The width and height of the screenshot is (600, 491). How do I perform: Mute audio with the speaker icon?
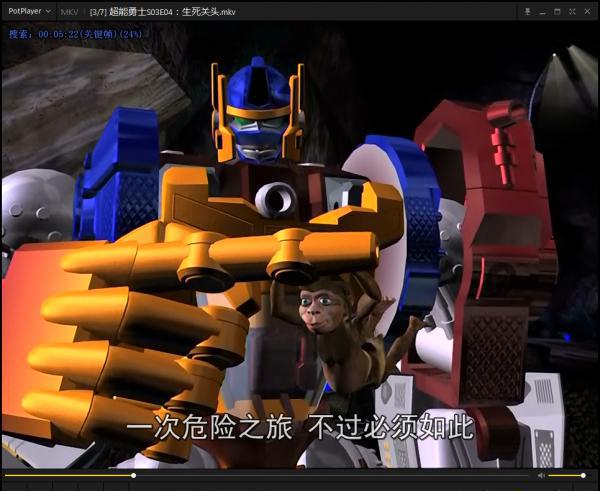541,475
